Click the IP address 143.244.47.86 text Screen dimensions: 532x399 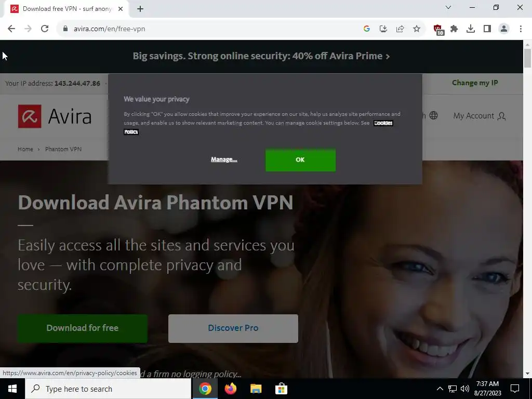(x=77, y=83)
